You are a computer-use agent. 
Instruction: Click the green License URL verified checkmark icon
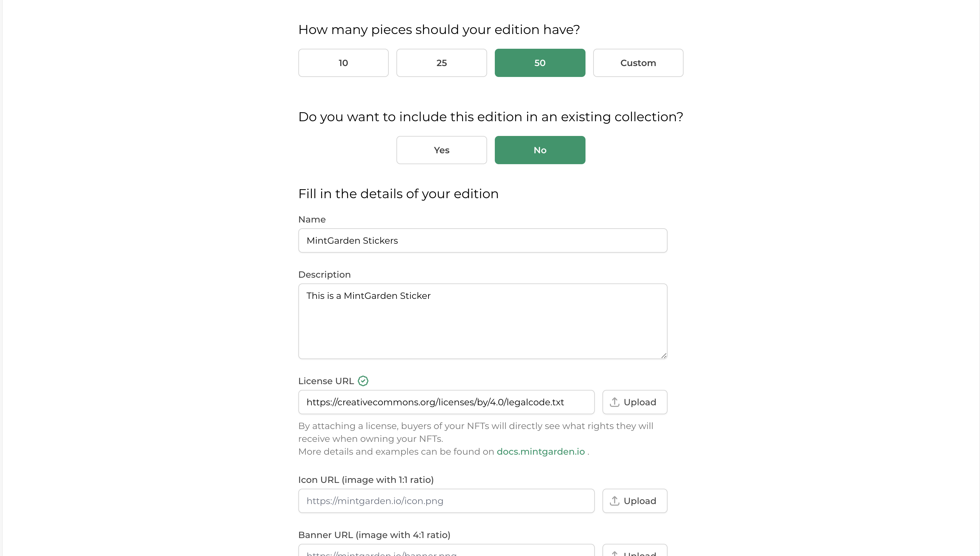pos(363,381)
